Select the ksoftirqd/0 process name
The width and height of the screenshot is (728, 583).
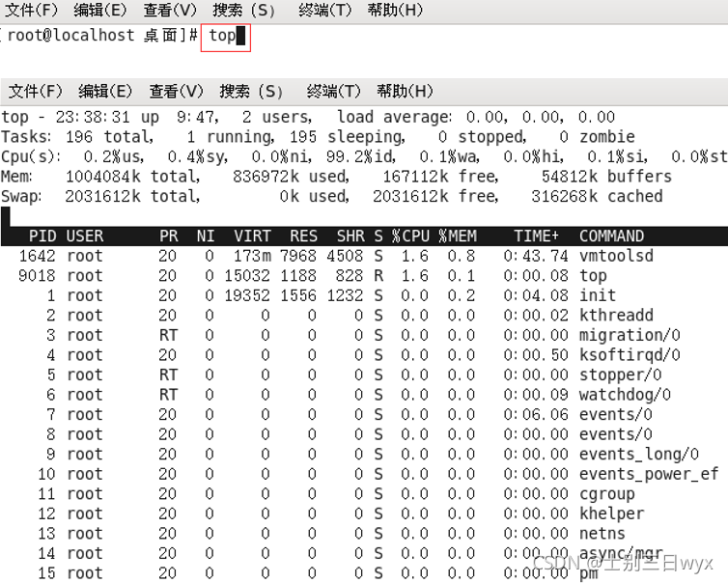[x=630, y=355]
